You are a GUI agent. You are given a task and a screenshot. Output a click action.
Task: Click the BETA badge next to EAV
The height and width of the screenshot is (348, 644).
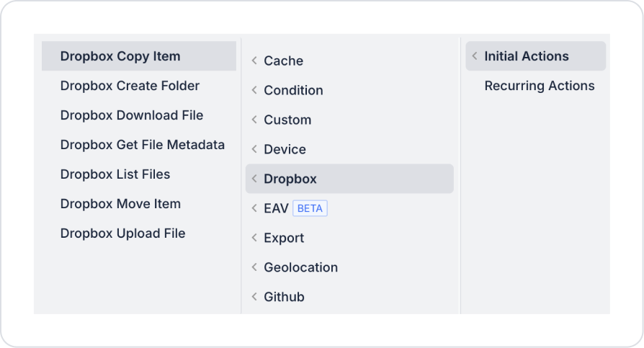point(310,208)
